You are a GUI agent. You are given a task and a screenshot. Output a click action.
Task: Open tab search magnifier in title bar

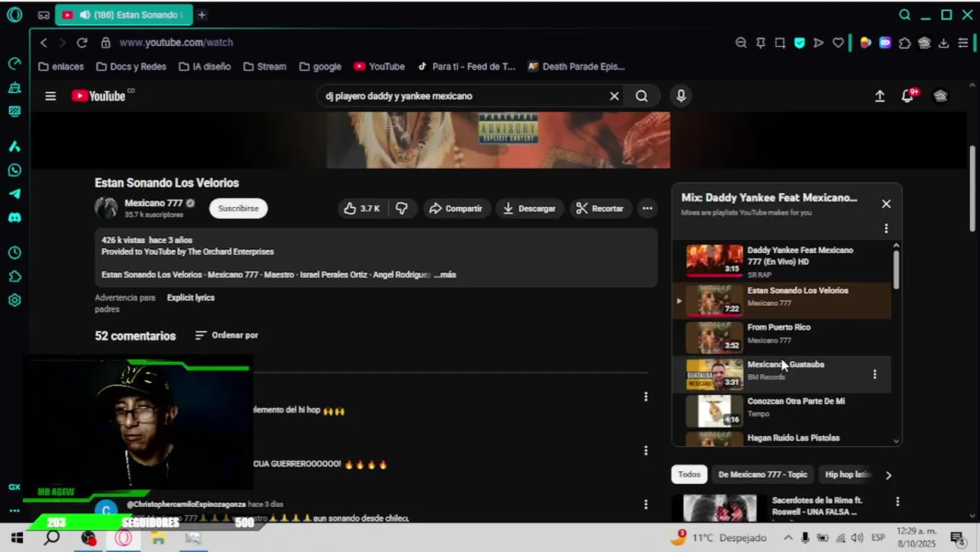905,15
